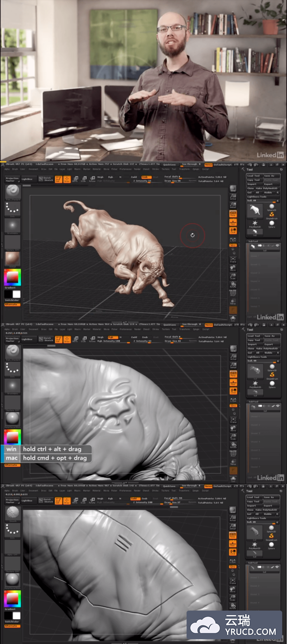This screenshot has height=644, width=287.
Task: Open the alpha picker in the full-bull frame
Action: tap(13, 226)
